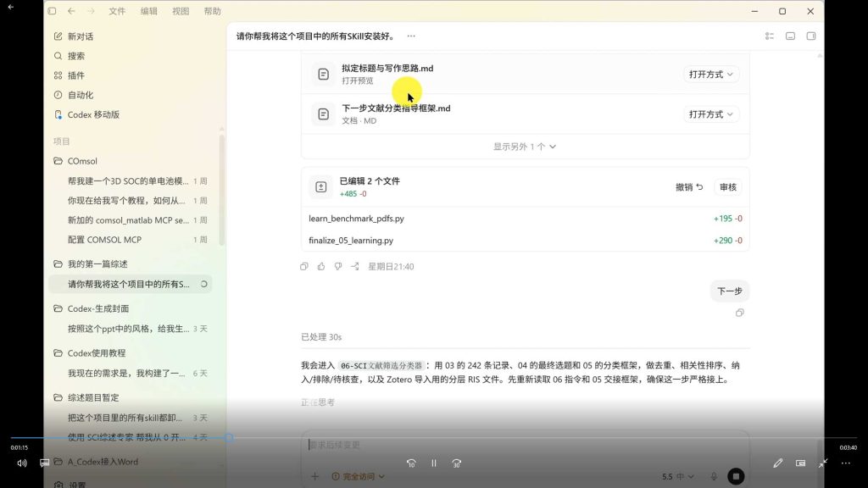
Task: Stop generation with the black button
Action: click(x=736, y=476)
